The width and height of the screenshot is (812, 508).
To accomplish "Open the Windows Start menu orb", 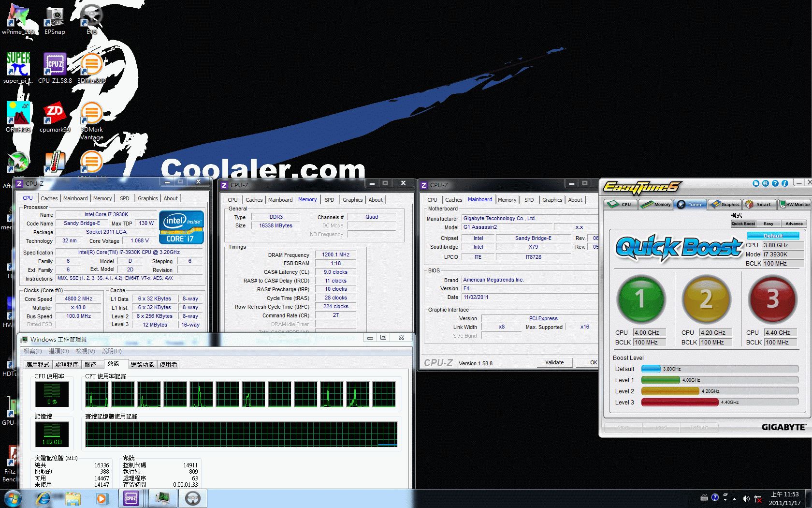I will 13,498.
